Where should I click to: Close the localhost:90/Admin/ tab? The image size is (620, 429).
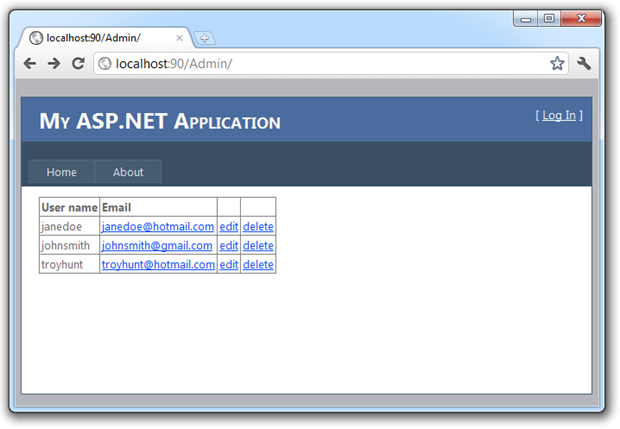179,38
